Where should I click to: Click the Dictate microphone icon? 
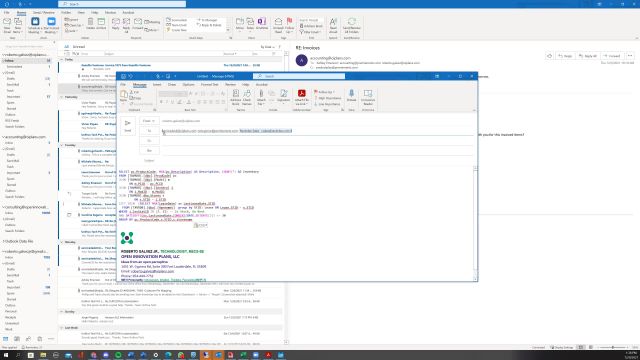coord(351,96)
